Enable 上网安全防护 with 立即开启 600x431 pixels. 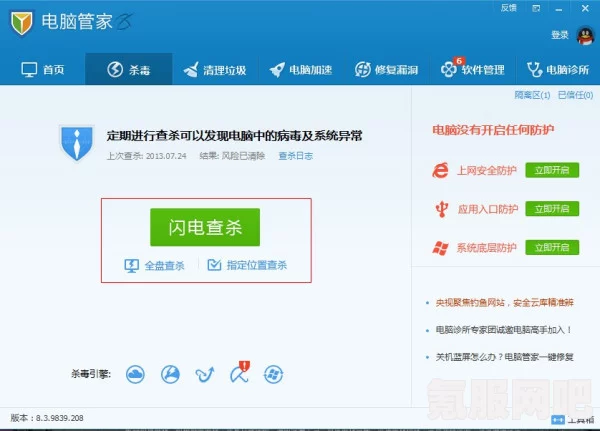(552, 170)
